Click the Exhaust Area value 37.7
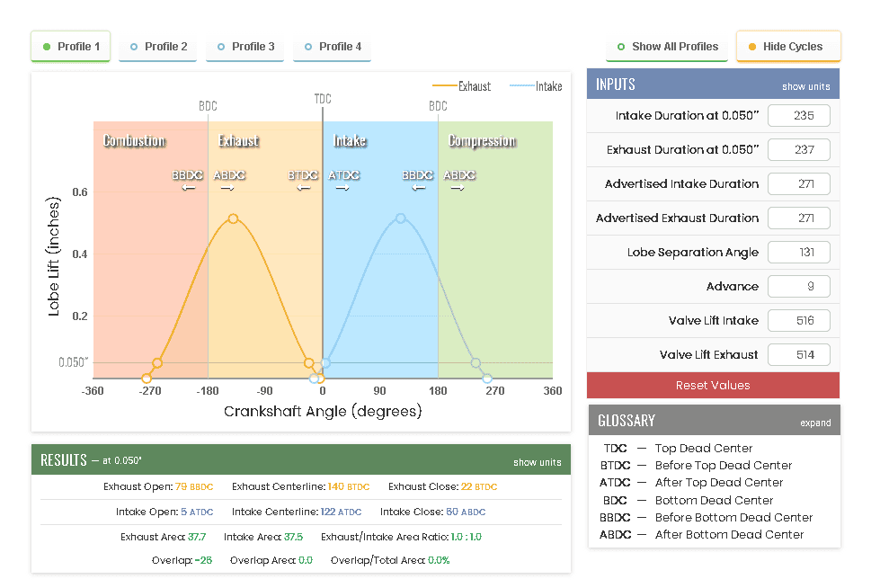The width and height of the screenshot is (880, 588). tap(197, 538)
